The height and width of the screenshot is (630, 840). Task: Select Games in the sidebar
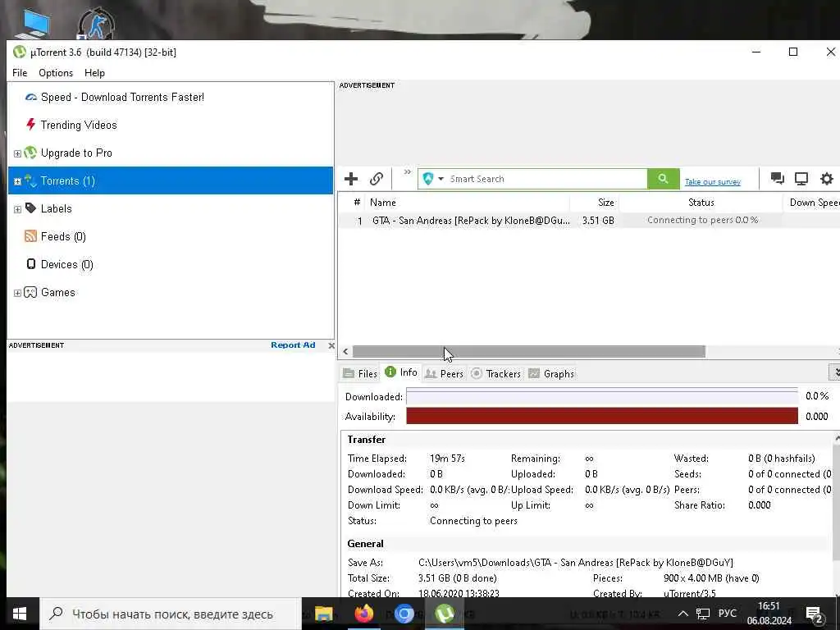[58, 292]
